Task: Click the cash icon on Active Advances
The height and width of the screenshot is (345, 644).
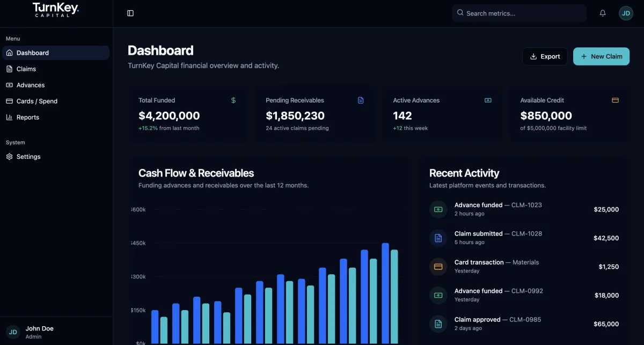Action: (488, 100)
